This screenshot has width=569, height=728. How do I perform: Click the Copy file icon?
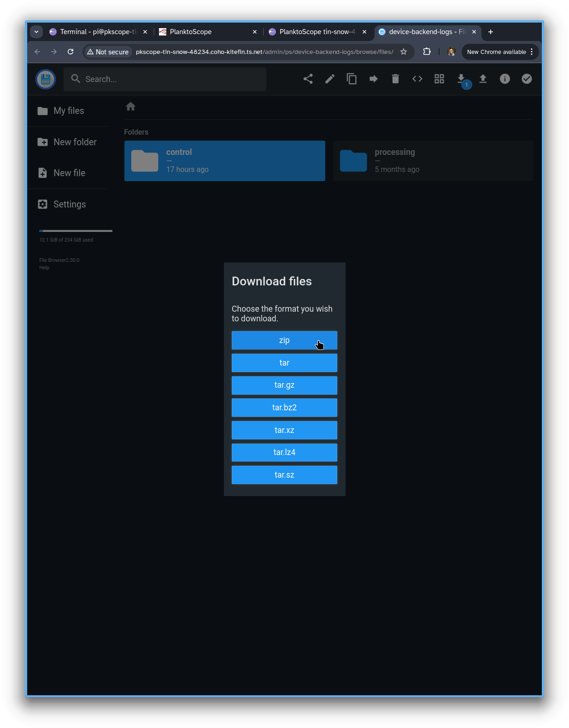[352, 79]
